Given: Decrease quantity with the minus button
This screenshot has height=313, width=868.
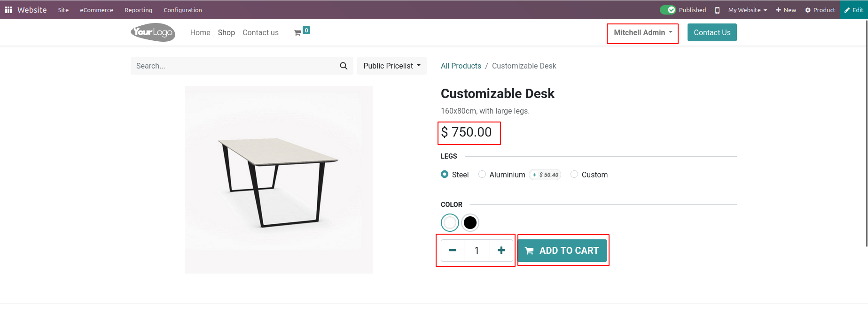Looking at the screenshot, I should pyautogui.click(x=453, y=251).
